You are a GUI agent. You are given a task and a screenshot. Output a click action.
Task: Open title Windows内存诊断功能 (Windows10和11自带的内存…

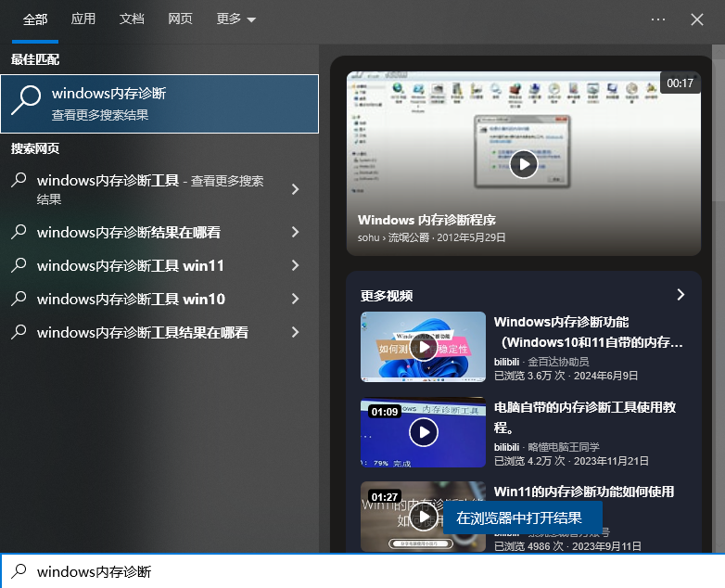[589, 332]
